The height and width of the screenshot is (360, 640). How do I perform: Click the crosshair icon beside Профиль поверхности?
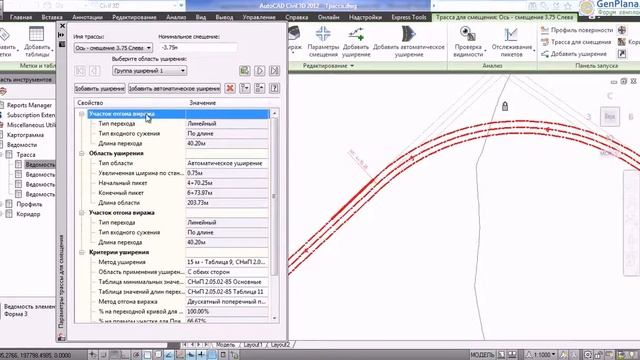(x=622, y=30)
